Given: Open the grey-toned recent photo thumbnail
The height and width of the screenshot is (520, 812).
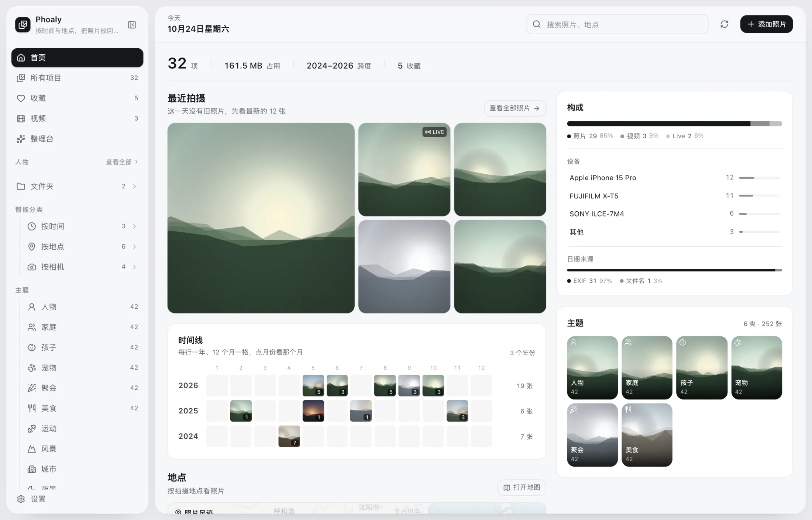Looking at the screenshot, I should click(404, 267).
